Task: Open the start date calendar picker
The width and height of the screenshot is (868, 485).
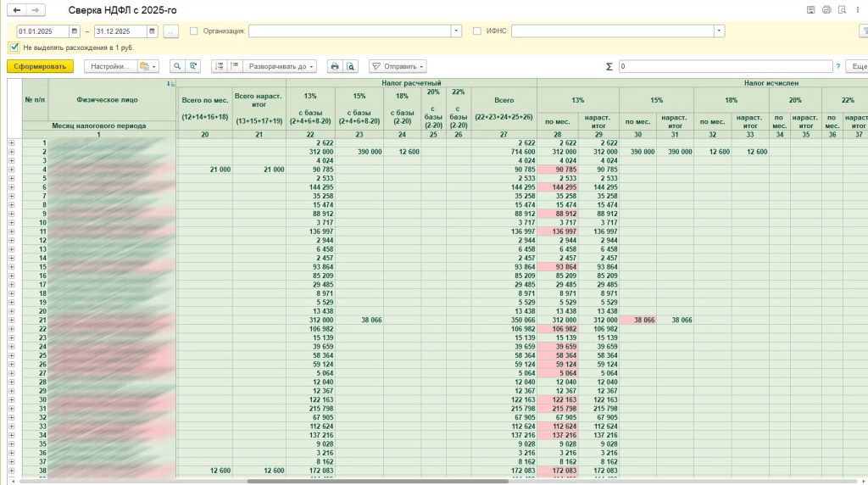Action: pos(75,31)
